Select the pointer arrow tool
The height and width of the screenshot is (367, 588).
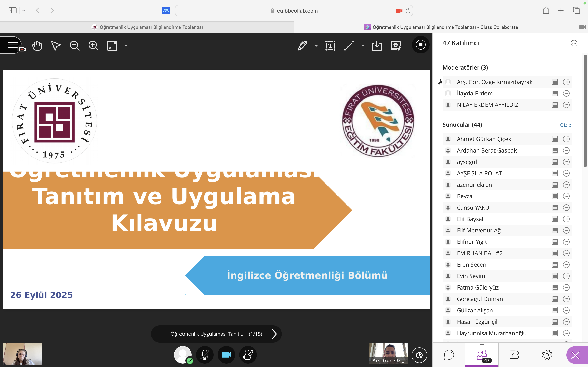click(56, 46)
